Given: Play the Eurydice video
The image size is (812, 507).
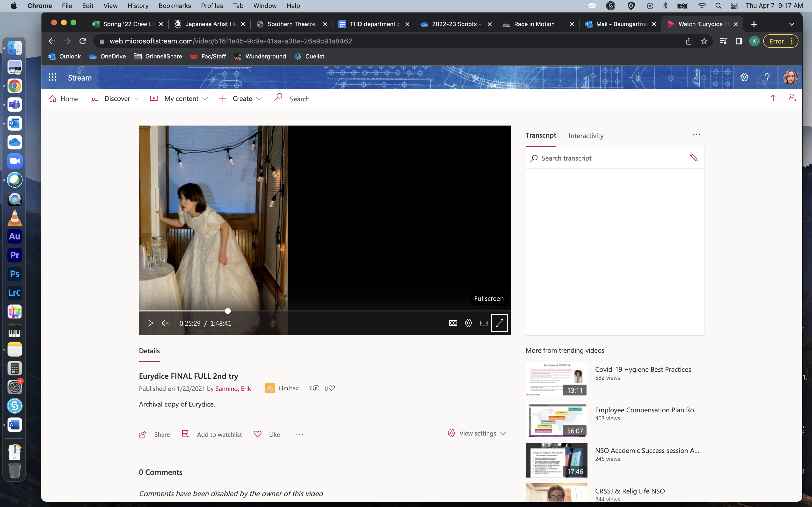Looking at the screenshot, I should [x=150, y=323].
